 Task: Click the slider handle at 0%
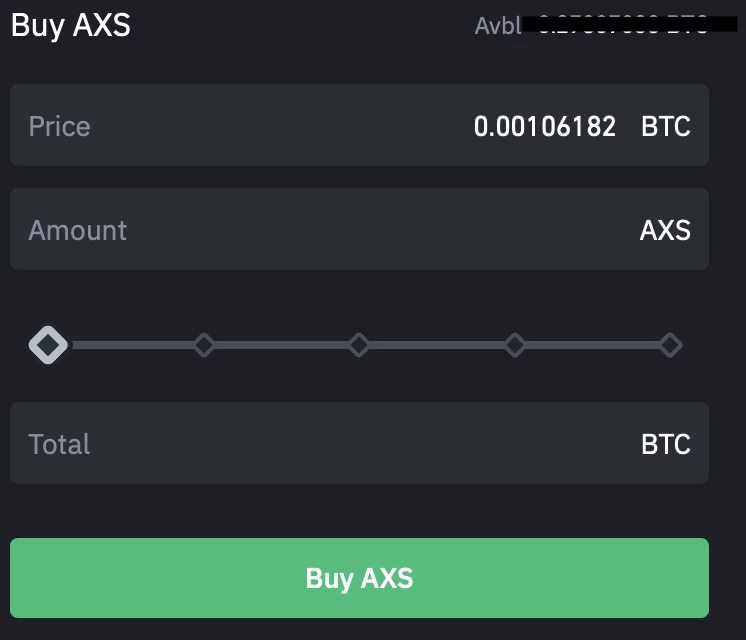(x=48, y=345)
